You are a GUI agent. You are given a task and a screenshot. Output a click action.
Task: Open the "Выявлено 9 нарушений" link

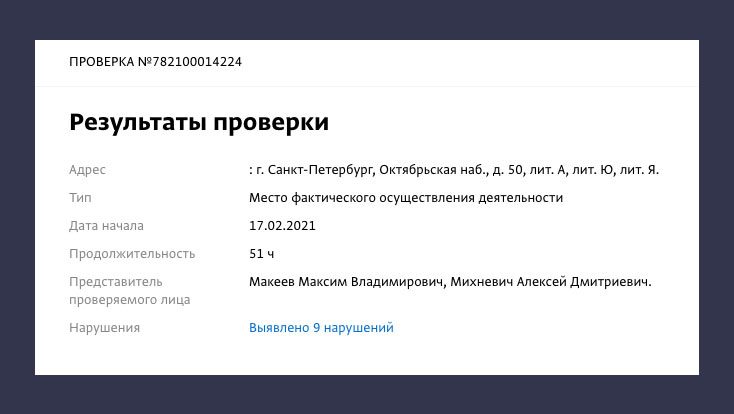[x=321, y=328]
